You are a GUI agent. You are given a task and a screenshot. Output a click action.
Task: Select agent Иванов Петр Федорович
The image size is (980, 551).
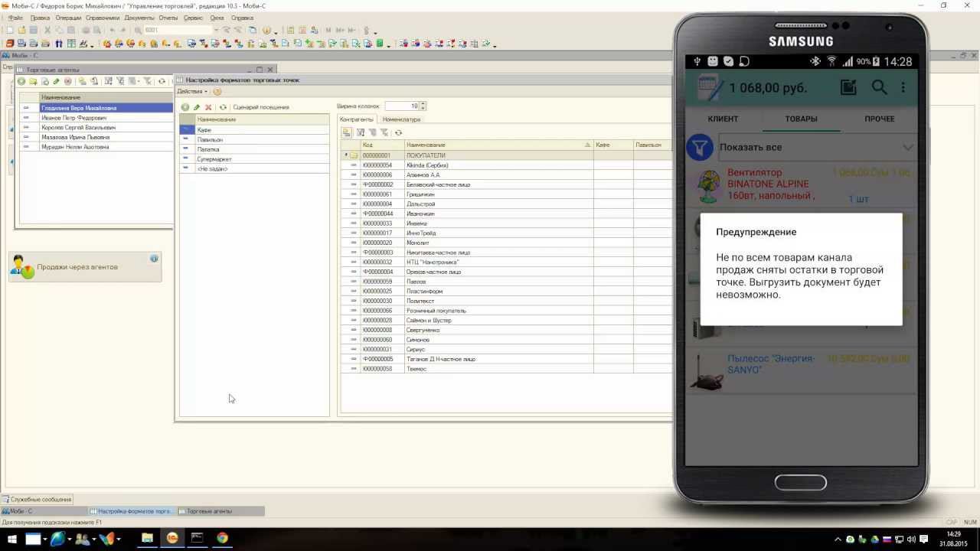click(x=96, y=118)
